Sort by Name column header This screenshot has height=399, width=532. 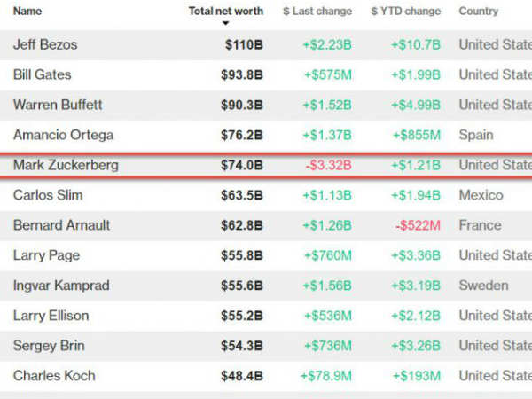point(27,12)
